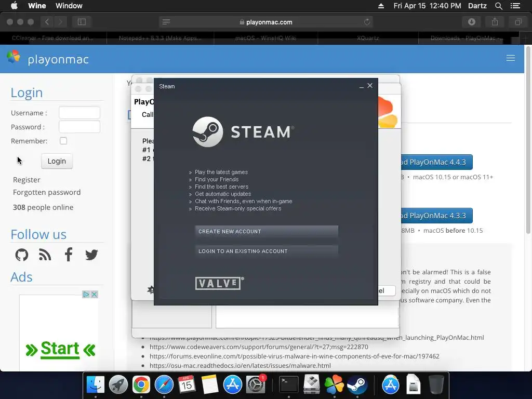The image size is (532, 399).
Task: Open Calendar in the dock
Action: [187, 385]
